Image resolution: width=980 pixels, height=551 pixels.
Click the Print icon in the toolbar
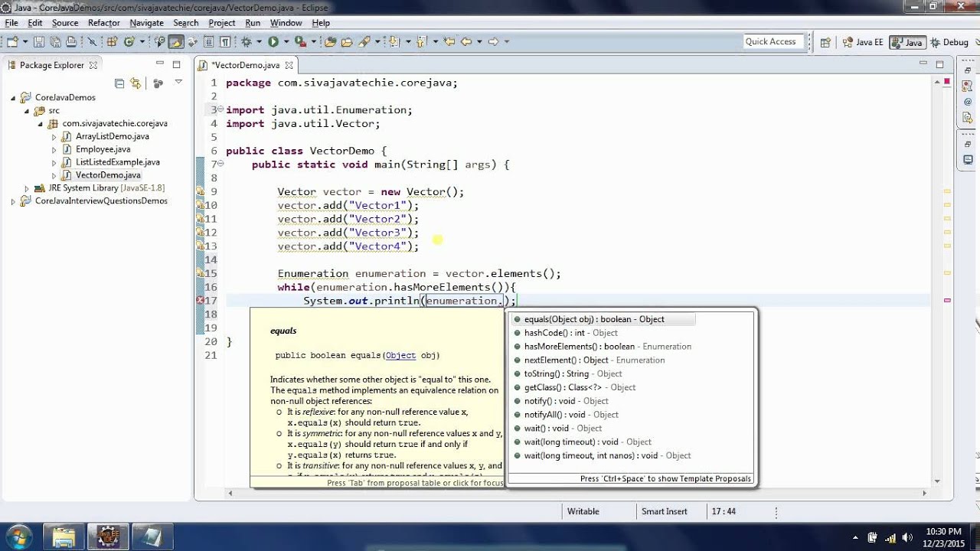pyautogui.click(x=71, y=42)
